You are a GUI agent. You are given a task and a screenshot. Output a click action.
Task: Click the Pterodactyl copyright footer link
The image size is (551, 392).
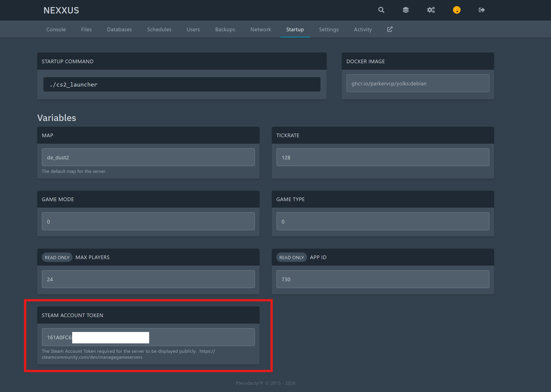point(265,383)
